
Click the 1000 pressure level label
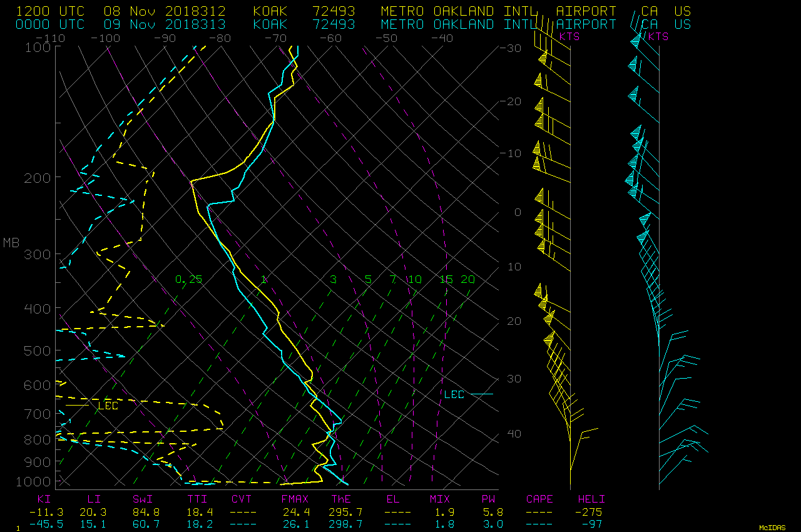coord(39,481)
